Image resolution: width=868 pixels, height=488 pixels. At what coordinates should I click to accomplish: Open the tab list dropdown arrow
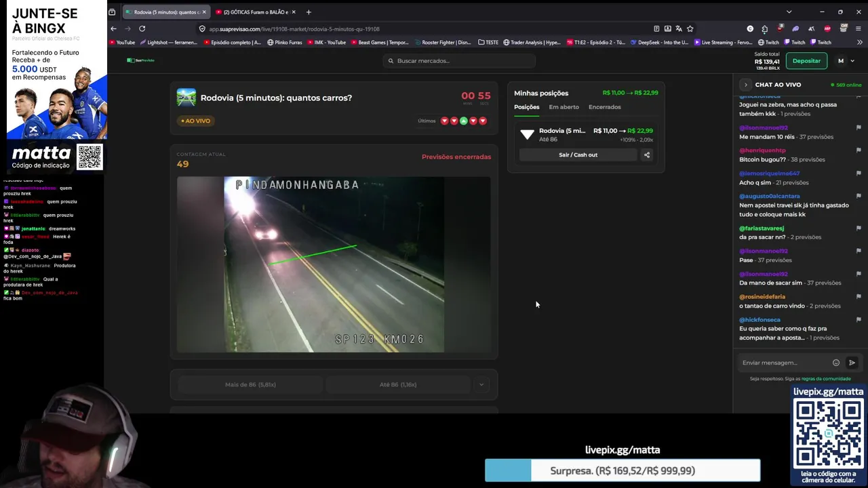pos(789,12)
